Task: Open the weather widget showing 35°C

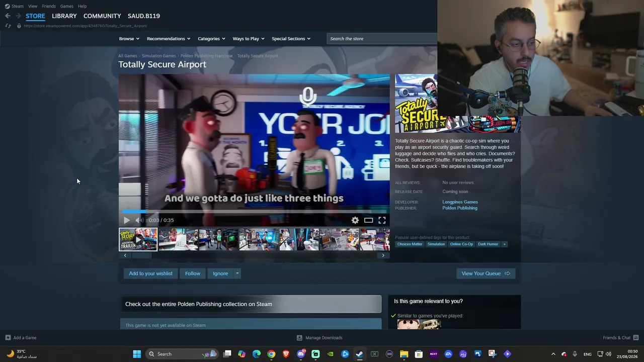Action: click(x=23, y=354)
